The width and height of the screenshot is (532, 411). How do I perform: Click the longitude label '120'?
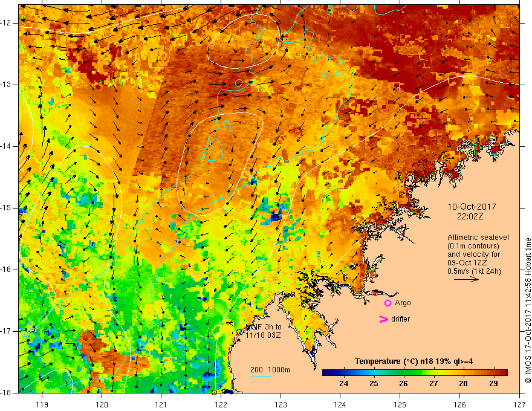[102, 404]
